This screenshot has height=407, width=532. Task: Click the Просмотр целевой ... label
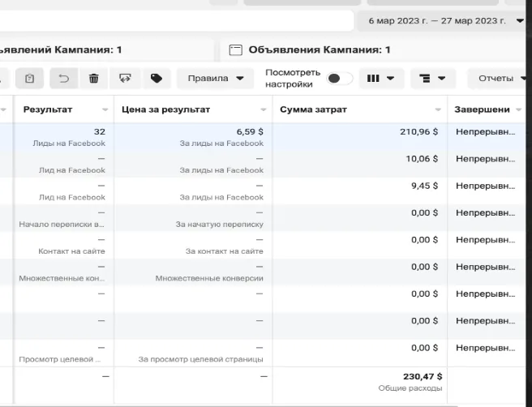click(60, 359)
